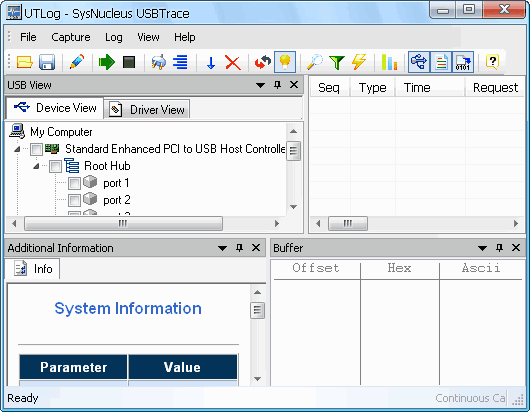Select the Info tab
This screenshot has height=412, width=530.
33,269
